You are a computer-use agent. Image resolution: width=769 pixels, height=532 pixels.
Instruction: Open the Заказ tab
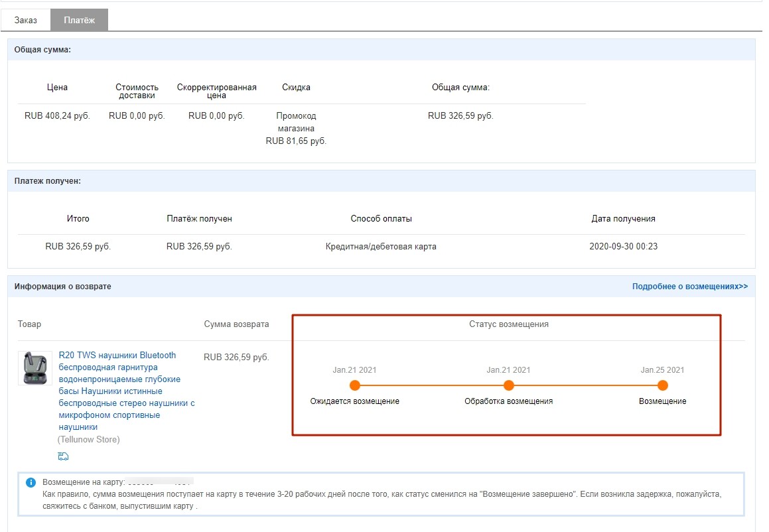coord(26,20)
